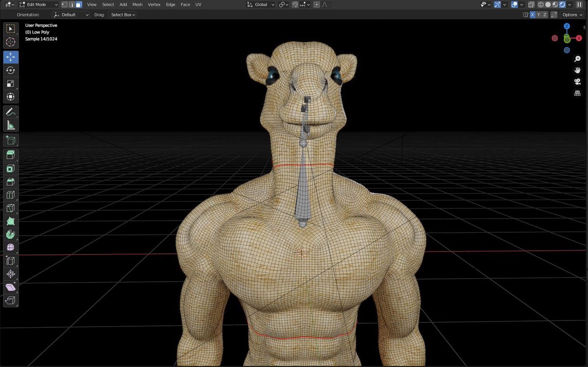Pause the viewport render
This screenshot has height=367, width=588.
click(x=580, y=4)
